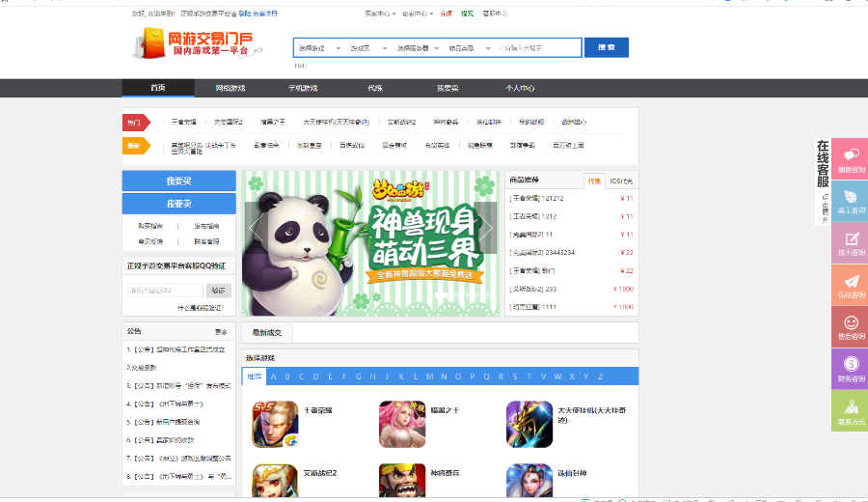Screen dimensions: 868x502
Task: Open the 意见反馈 link
Action: [x=150, y=241]
